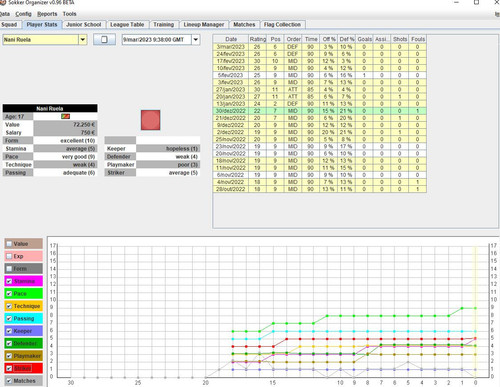Uncheck the Striker graph checkbox
The height and width of the screenshot is (387, 500).
point(9,368)
